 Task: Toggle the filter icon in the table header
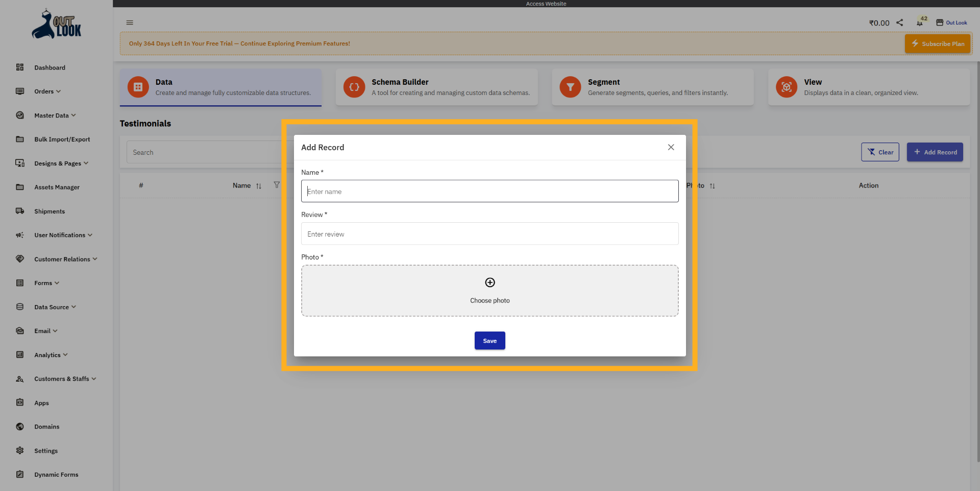[x=277, y=185]
